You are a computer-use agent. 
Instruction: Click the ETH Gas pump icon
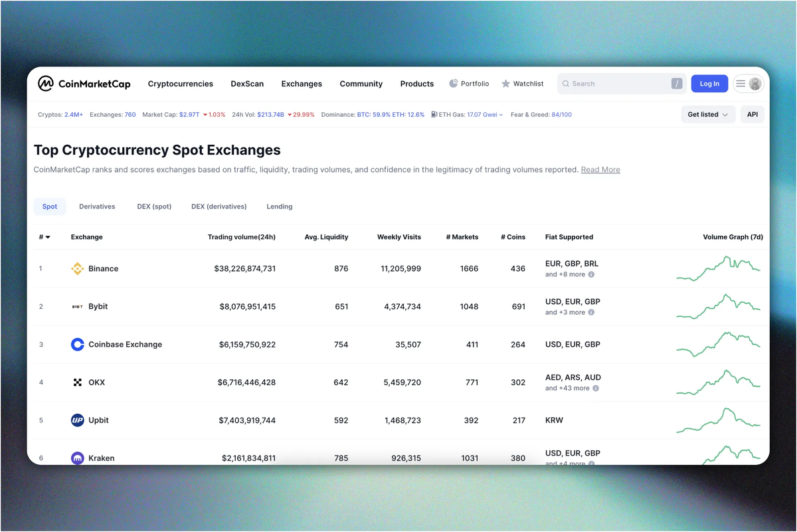(x=434, y=114)
